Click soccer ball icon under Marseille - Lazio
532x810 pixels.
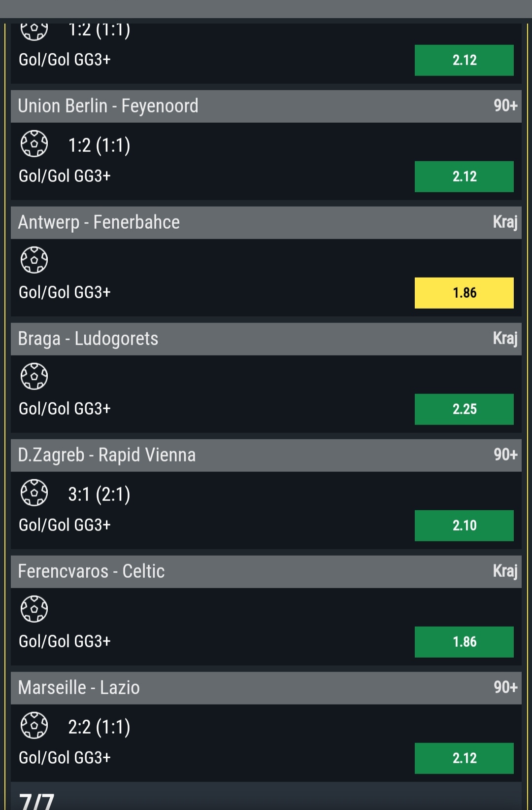(34, 725)
